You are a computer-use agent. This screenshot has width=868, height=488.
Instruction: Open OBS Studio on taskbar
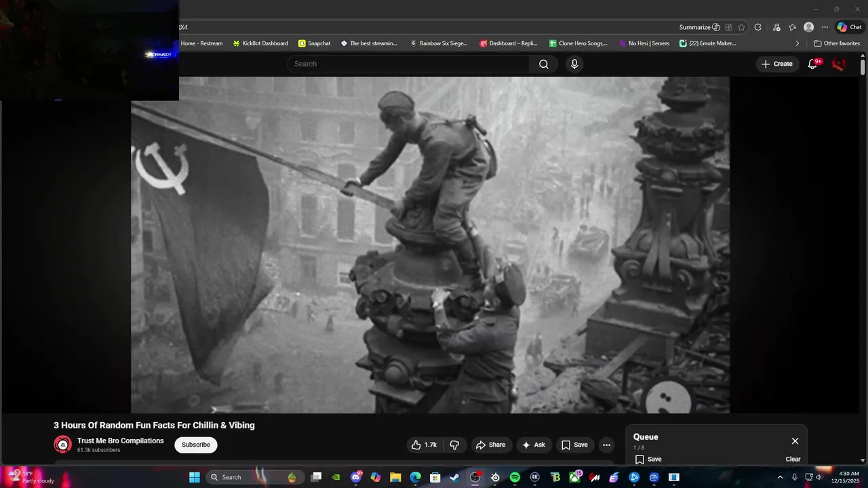(475, 477)
